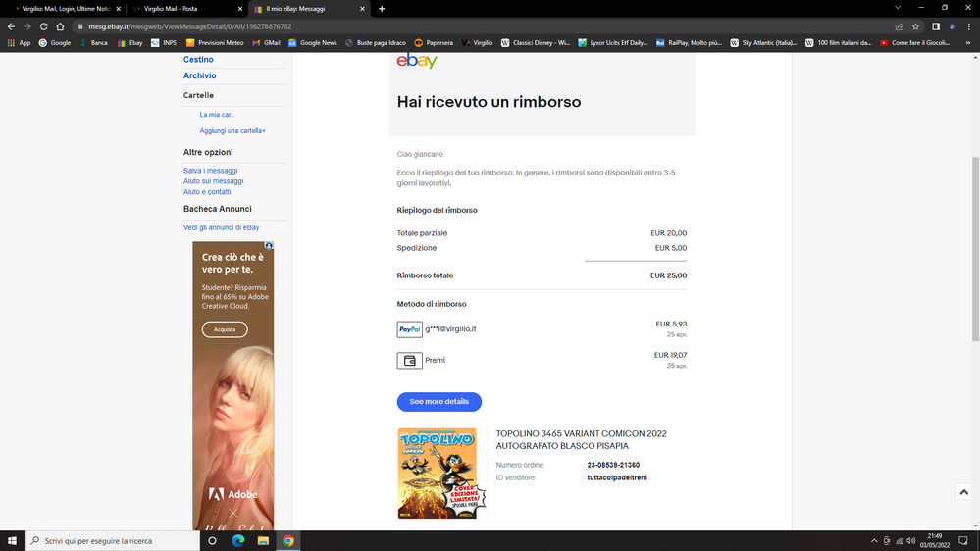Click the PayPal payment method icon
The image size is (980, 551).
[409, 329]
